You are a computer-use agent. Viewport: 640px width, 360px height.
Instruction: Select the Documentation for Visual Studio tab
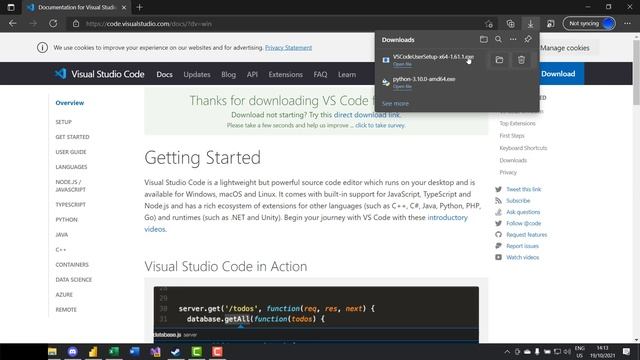click(77, 7)
